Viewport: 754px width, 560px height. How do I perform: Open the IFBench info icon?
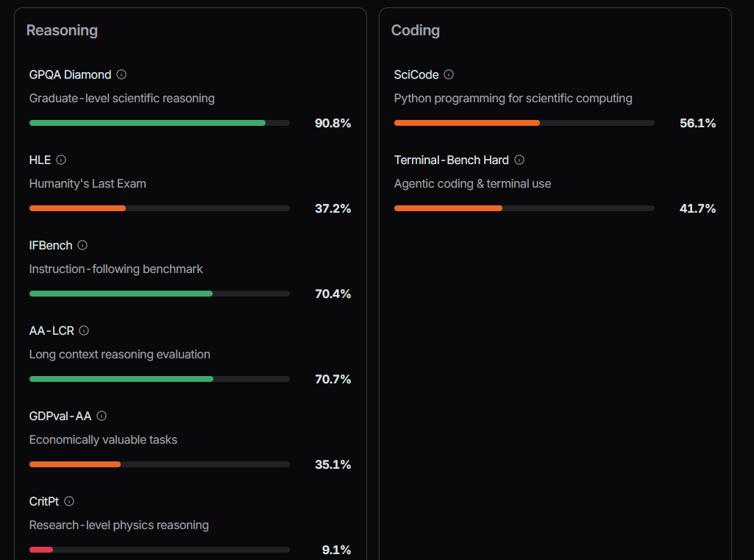click(82, 245)
